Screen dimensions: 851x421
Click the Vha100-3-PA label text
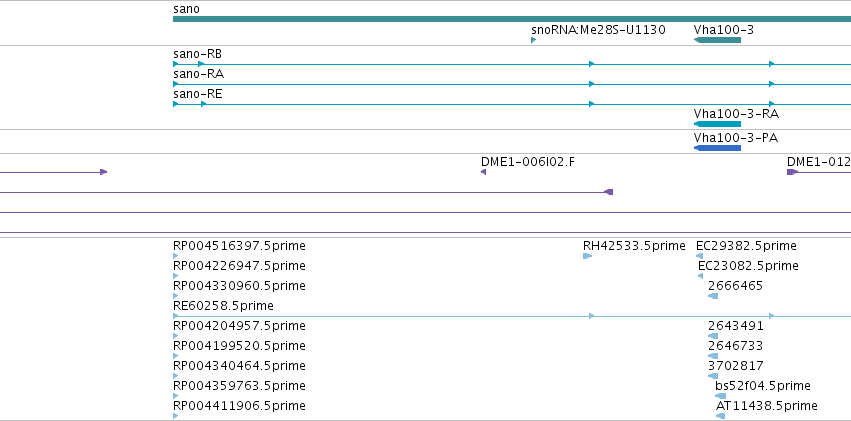click(x=735, y=138)
